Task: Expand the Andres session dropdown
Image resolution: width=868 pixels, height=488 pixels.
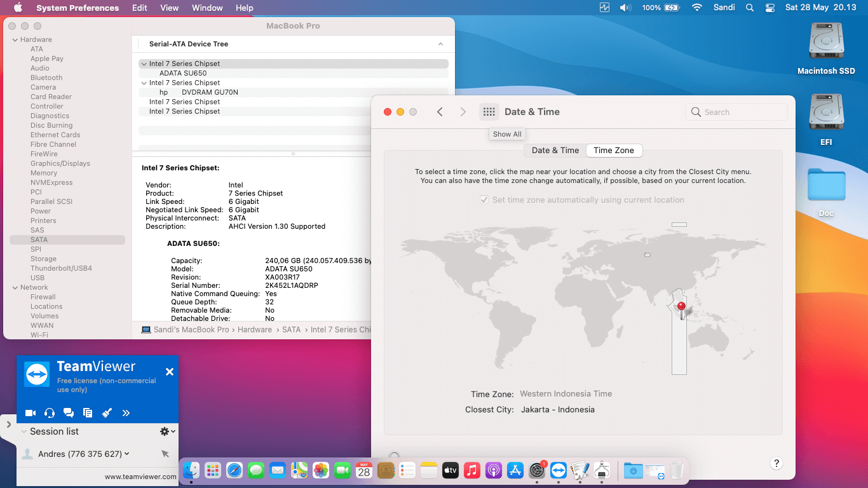Action: click(127, 454)
